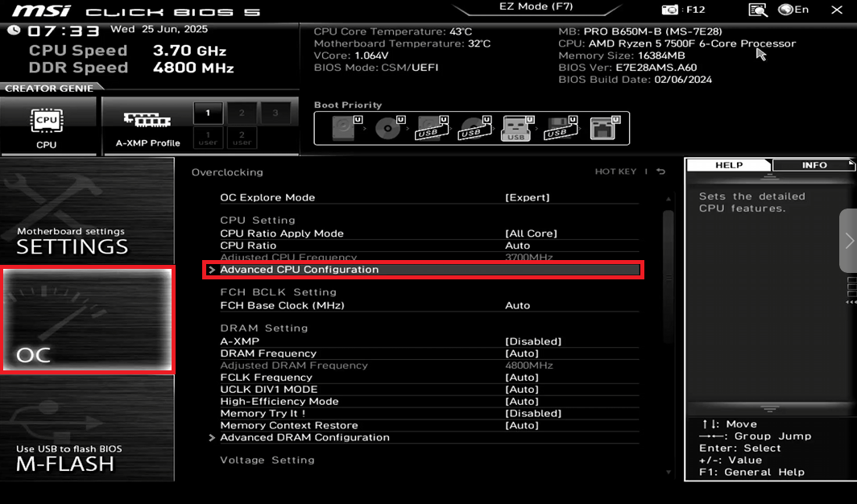Image resolution: width=857 pixels, height=504 pixels.
Task: Toggle the A-XMP user profile 1
Action: (x=208, y=137)
